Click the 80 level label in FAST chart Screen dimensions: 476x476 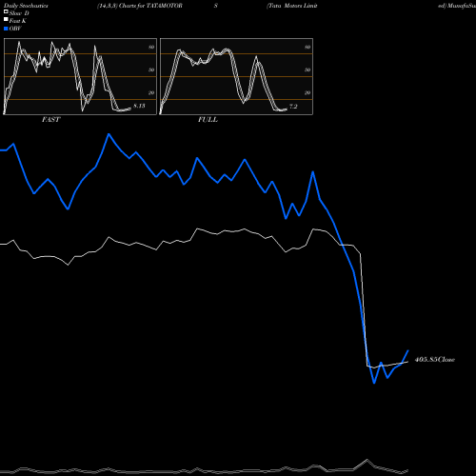pyautogui.click(x=151, y=47)
